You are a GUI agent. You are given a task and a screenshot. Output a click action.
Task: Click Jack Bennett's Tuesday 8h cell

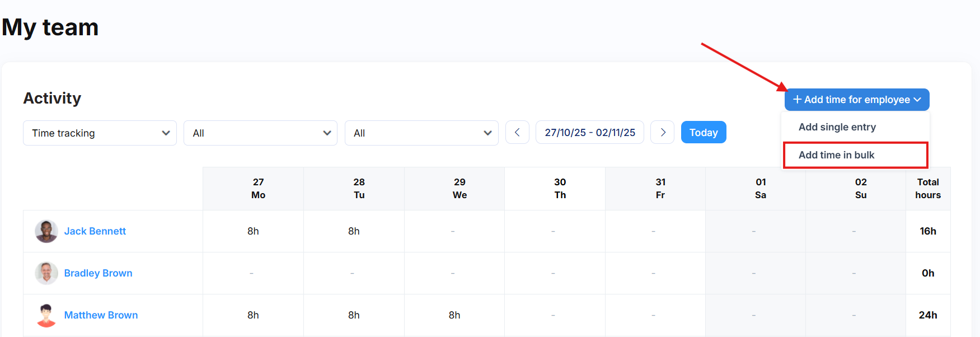tap(354, 231)
